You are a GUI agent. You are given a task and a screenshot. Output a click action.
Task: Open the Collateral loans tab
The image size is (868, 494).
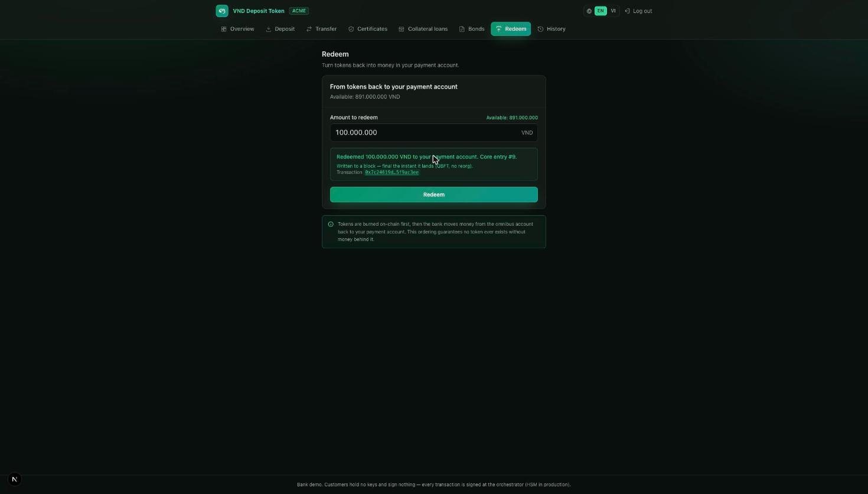423,29
